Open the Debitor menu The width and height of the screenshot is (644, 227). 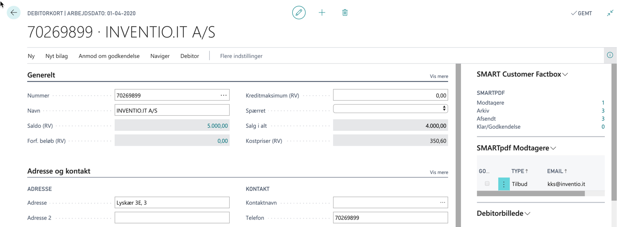coord(190,56)
